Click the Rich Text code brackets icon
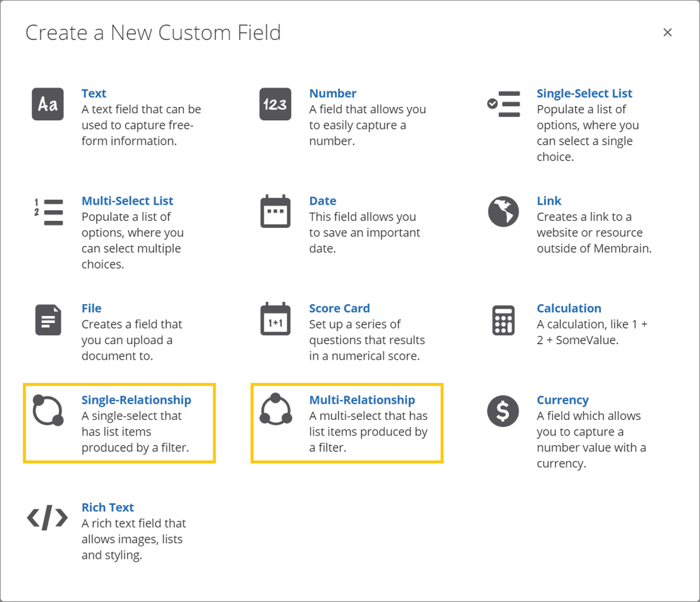Image resolution: width=700 pixels, height=602 pixels. click(48, 518)
